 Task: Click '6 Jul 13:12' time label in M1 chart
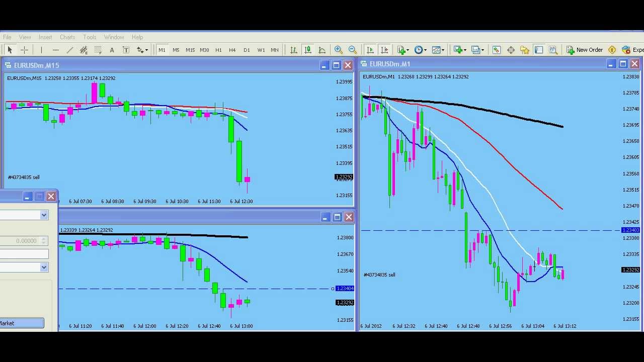565,326
